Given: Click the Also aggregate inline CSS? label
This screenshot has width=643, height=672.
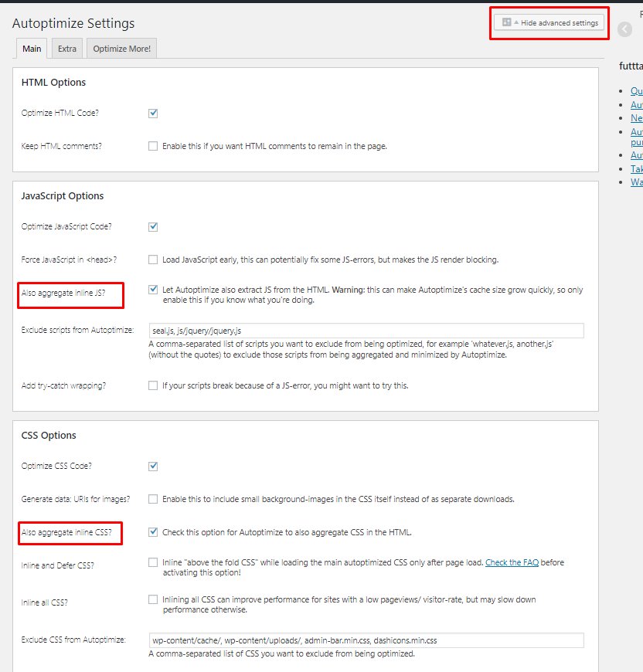Looking at the screenshot, I should pos(66,533).
